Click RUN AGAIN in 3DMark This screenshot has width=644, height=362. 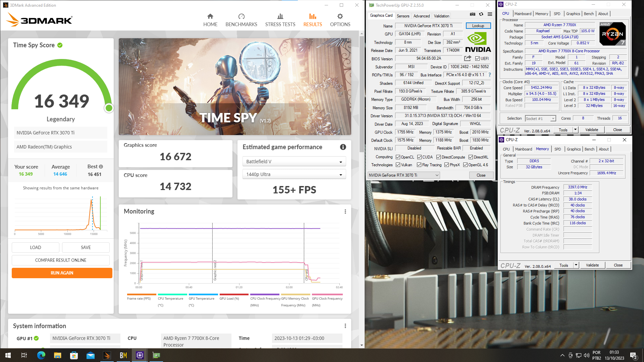[62, 273]
